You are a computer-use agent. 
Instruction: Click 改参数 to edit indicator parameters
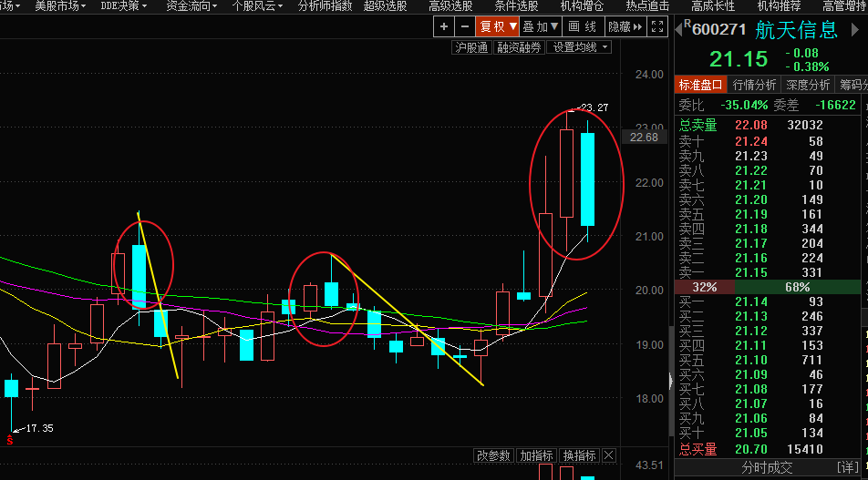pos(493,455)
